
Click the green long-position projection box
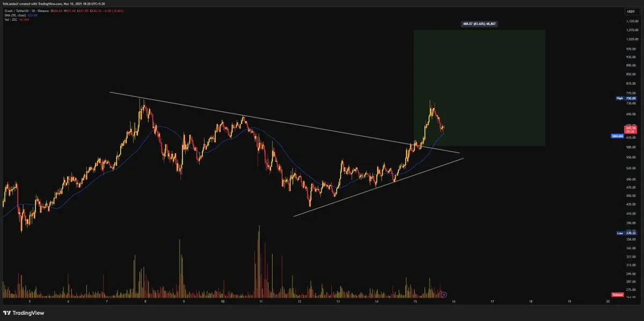479,88
